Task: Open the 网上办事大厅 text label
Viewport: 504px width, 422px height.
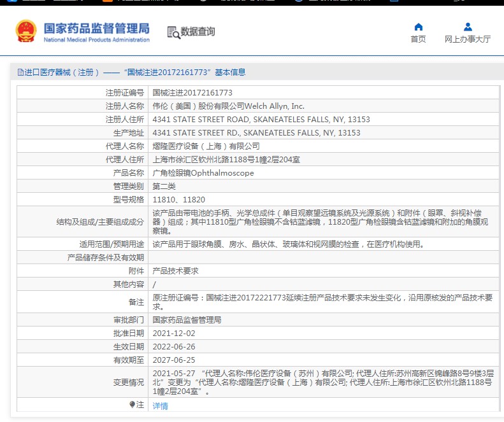Action: tap(468, 39)
